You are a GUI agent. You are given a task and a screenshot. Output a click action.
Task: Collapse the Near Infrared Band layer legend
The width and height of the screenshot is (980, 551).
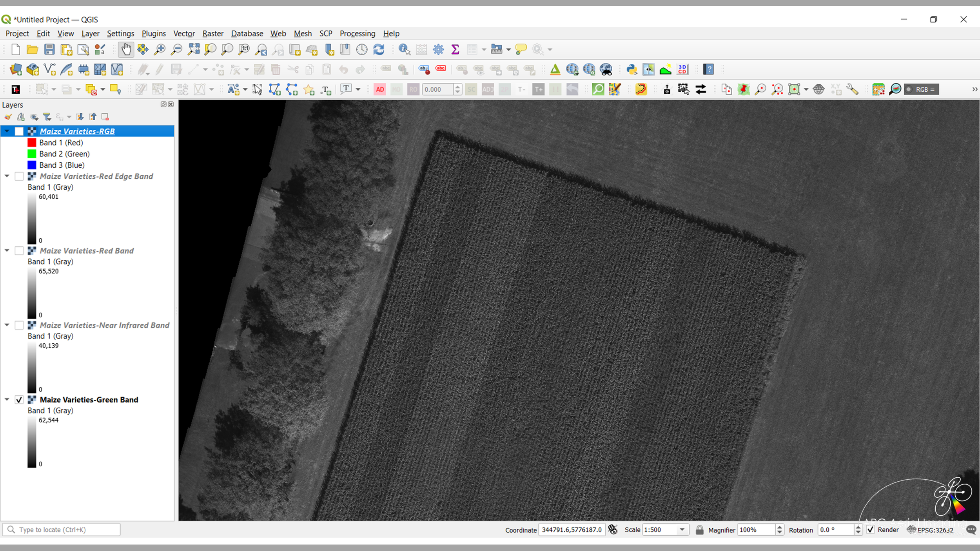(x=7, y=325)
